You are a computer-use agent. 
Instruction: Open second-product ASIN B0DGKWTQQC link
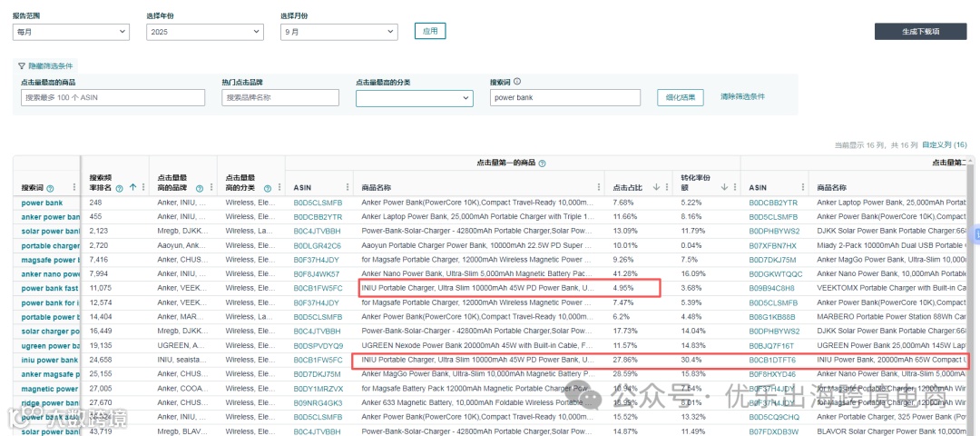coord(776,274)
